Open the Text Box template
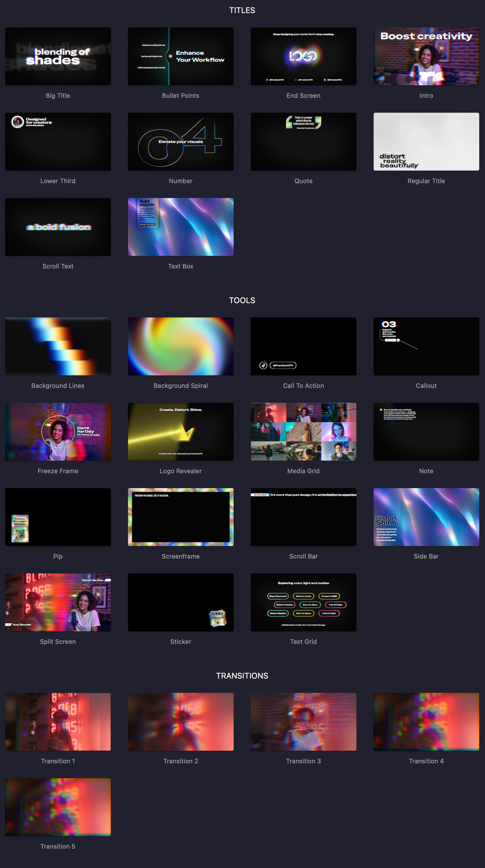The width and height of the screenshot is (485, 868). [x=181, y=227]
